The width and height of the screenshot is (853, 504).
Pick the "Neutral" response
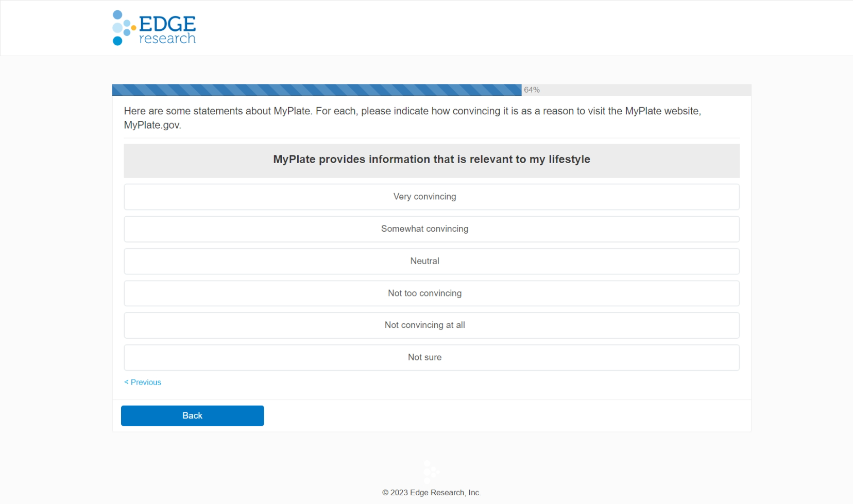pyautogui.click(x=432, y=261)
